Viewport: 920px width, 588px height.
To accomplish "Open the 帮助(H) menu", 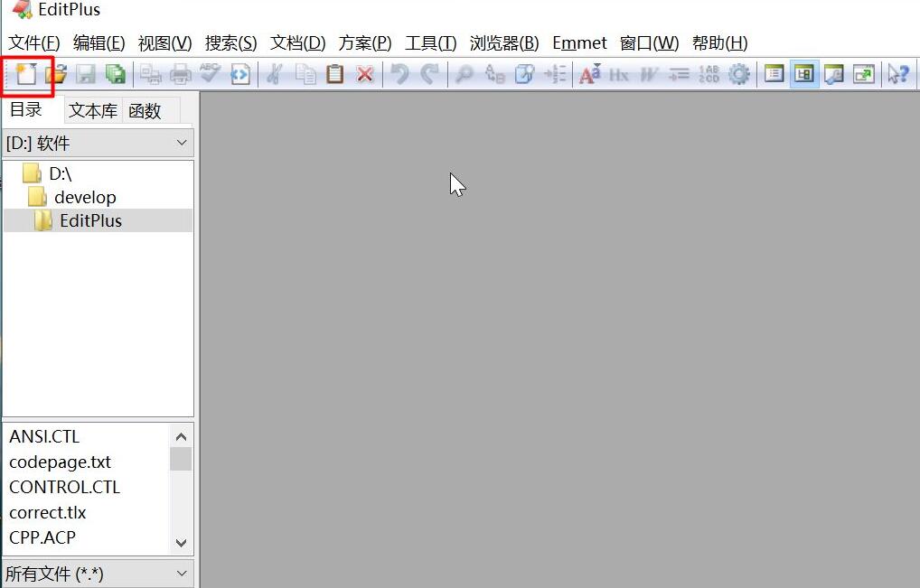I will 719,42.
